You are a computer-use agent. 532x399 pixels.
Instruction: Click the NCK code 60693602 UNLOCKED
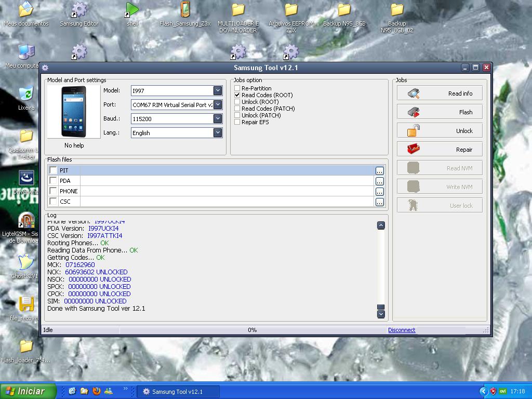[x=96, y=272]
